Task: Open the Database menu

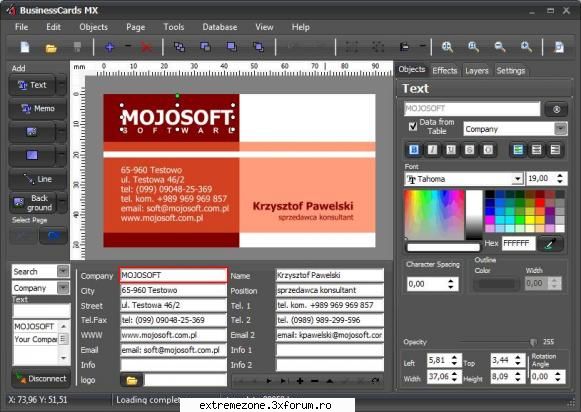Action: (x=220, y=27)
